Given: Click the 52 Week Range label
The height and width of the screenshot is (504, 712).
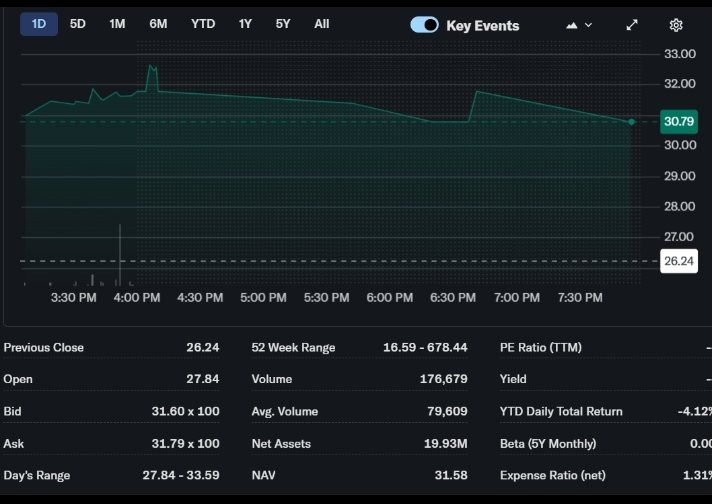Looking at the screenshot, I should click(x=293, y=347).
